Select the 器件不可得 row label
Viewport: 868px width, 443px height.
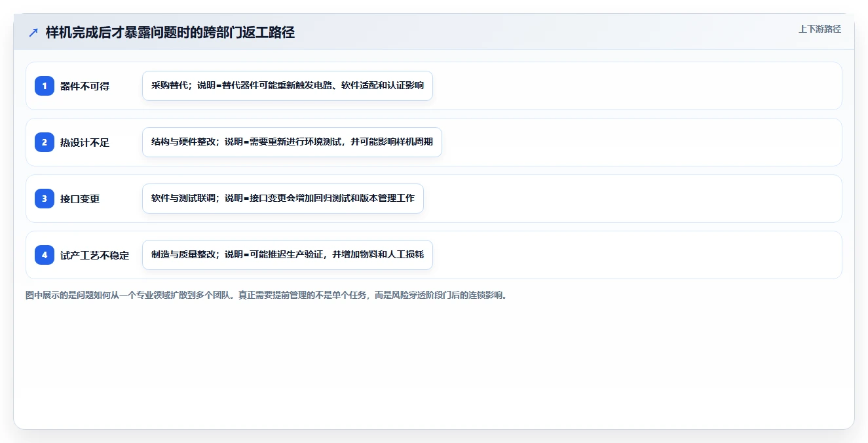click(x=85, y=86)
